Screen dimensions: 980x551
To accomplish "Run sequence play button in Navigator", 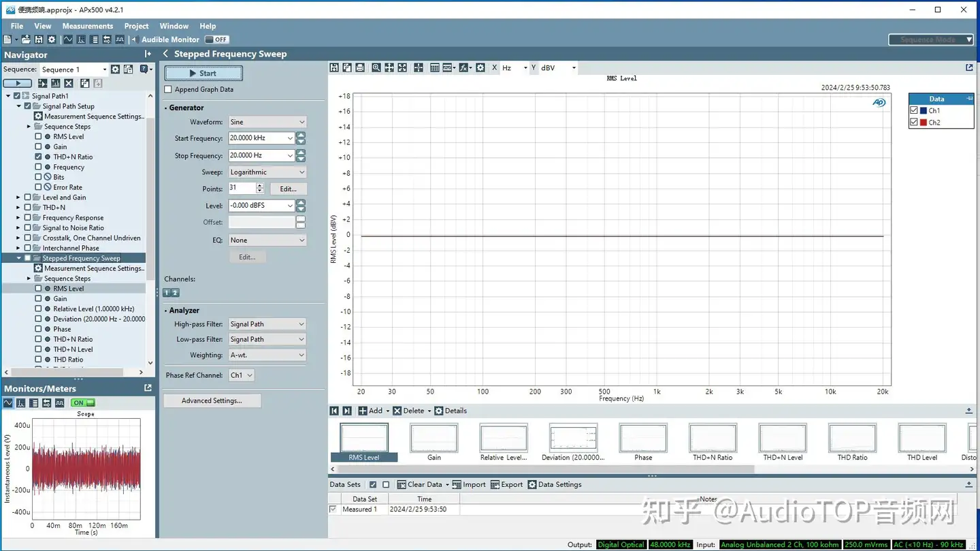I will (17, 83).
